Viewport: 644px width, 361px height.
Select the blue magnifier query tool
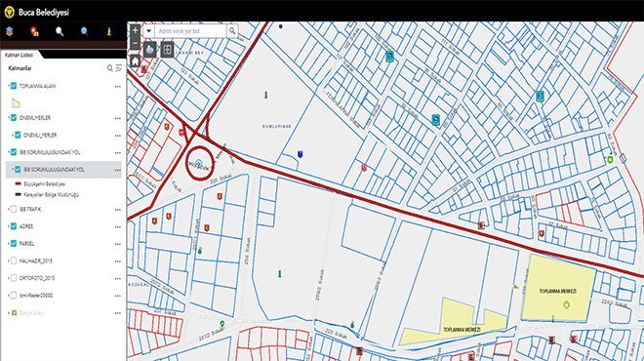click(x=84, y=31)
